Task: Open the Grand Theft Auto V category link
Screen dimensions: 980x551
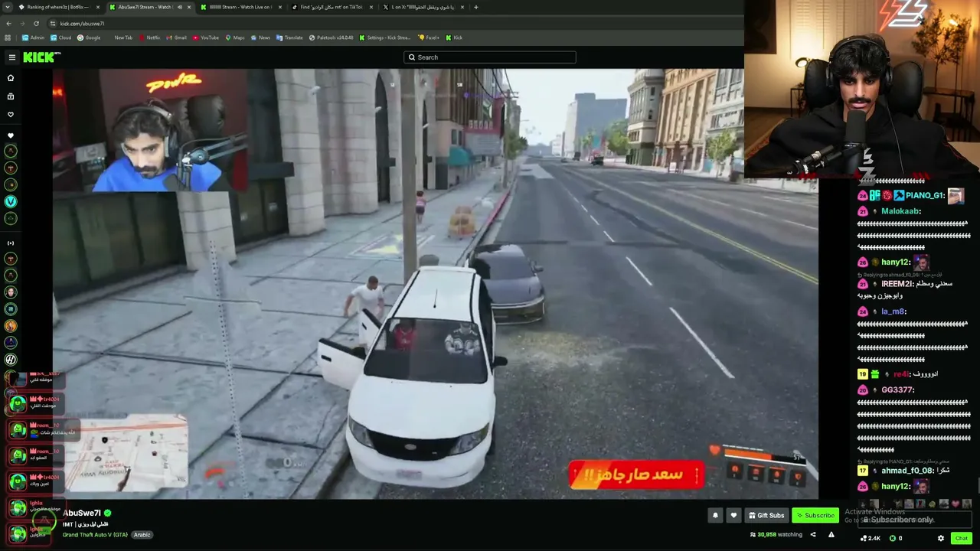Action: click(95, 535)
